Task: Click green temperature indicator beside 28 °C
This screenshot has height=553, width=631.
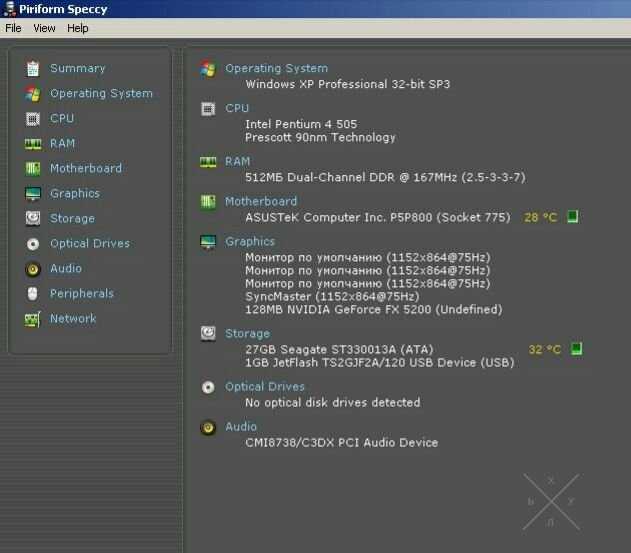Action: 573,217
